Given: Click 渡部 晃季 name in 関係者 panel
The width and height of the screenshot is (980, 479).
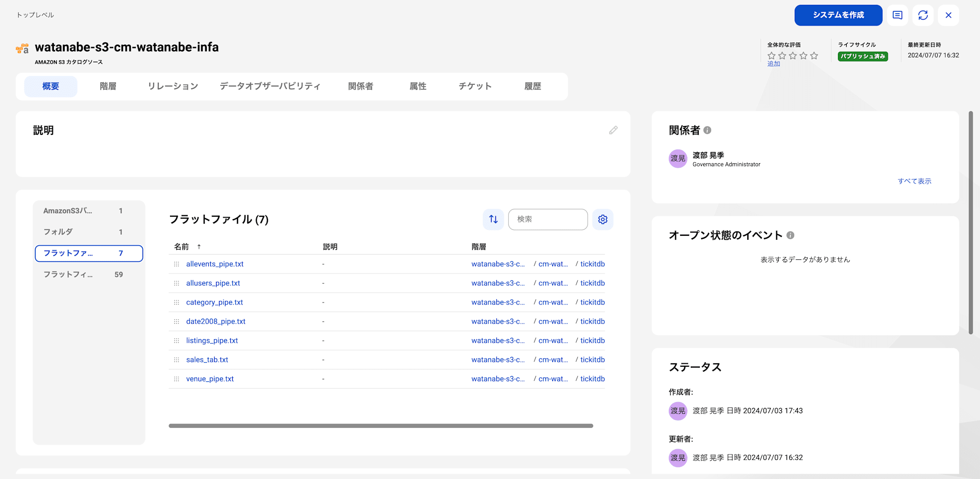Looking at the screenshot, I should coord(708,155).
